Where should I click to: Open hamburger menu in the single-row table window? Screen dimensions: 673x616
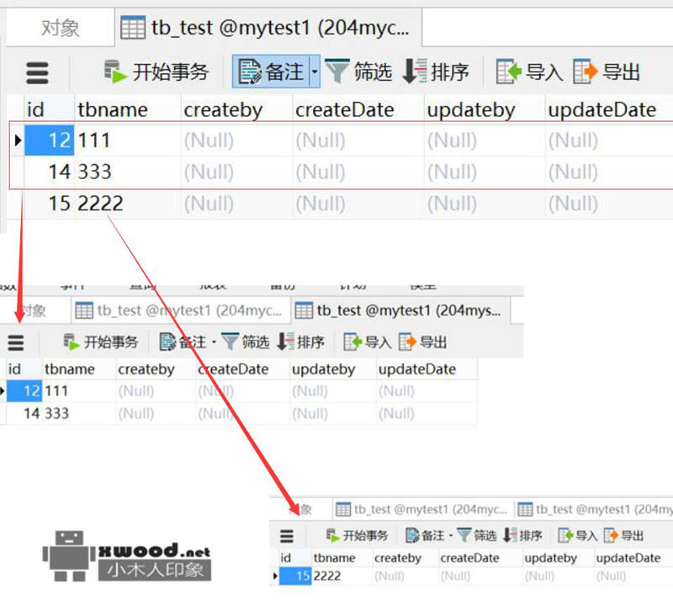[x=287, y=536]
